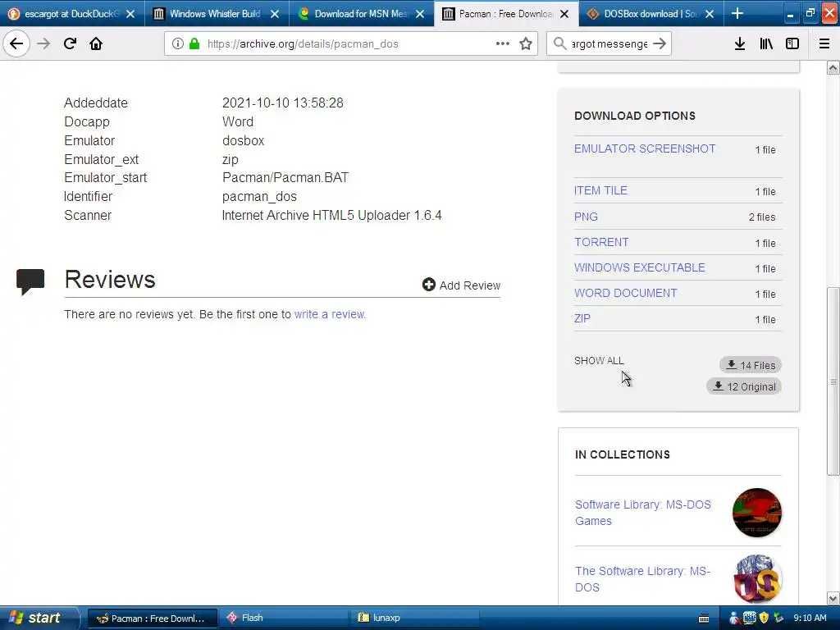Click the search box field

pyautogui.click(x=609, y=43)
